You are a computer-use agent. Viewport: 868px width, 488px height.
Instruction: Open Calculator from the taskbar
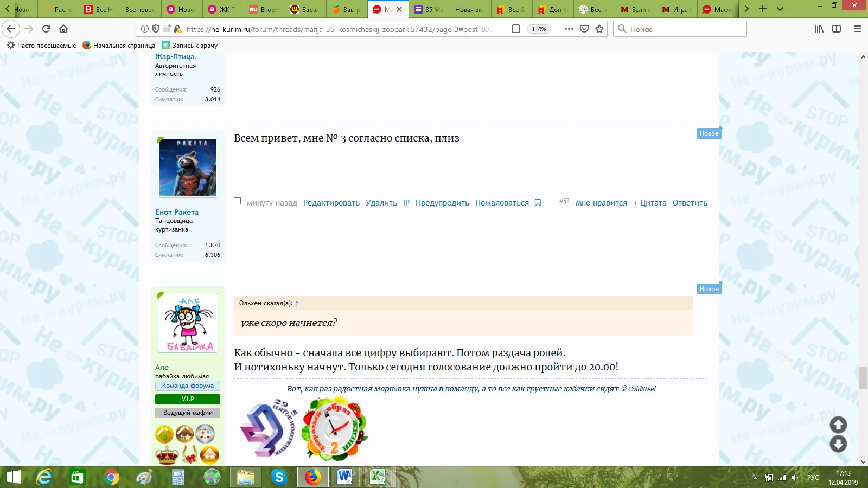tap(178, 477)
